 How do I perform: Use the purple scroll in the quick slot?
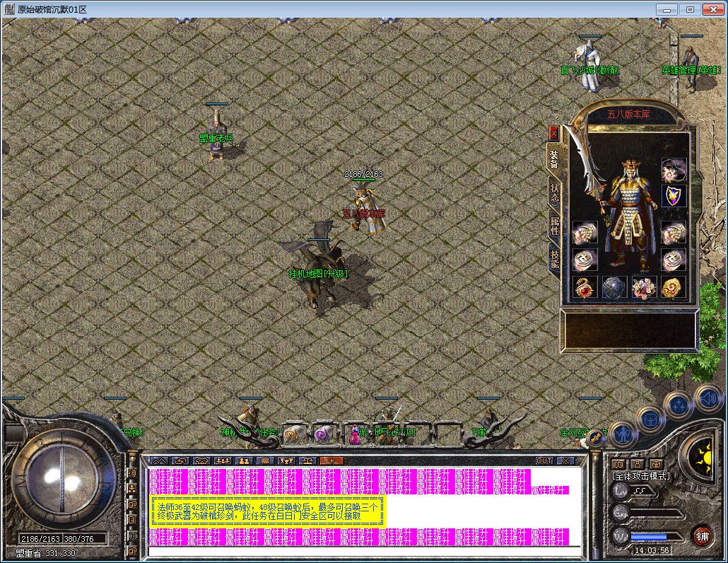tap(324, 435)
